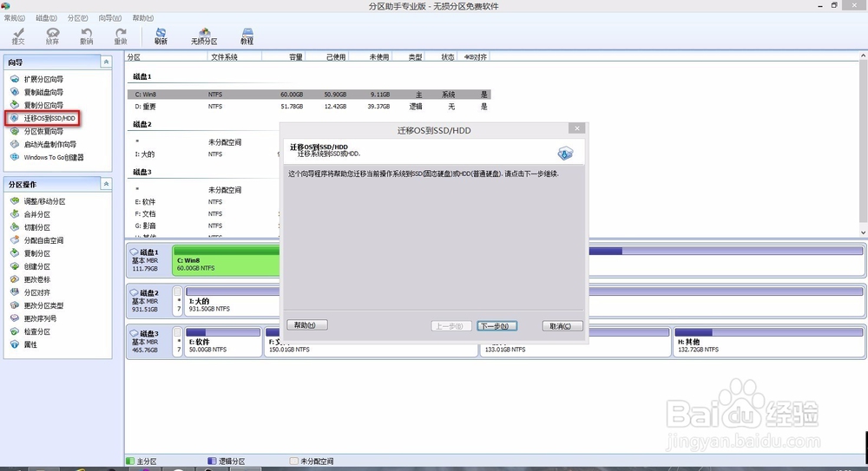Collapse the 分区操作 panel

pyautogui.click(x=106, y=183)
